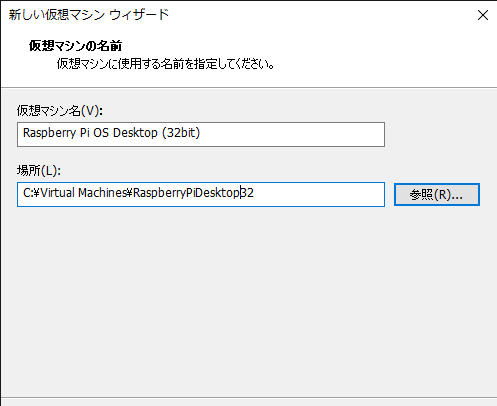The width and height of the screenshot is (497, 406).
Task: Close the 新しい仮想マシン ウィザード dialog
Action: coord(483,15)
